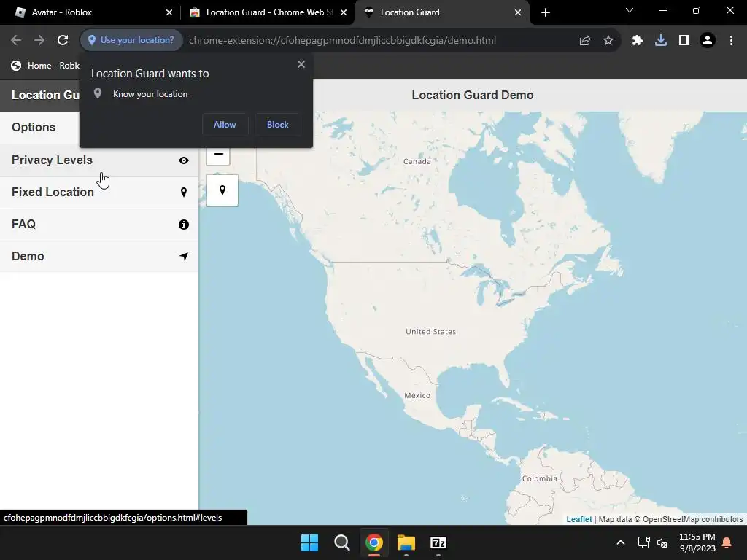Click the address bar URL
Image resolution: width=747 pixels, height=560 pixels.
coord(343,41)
